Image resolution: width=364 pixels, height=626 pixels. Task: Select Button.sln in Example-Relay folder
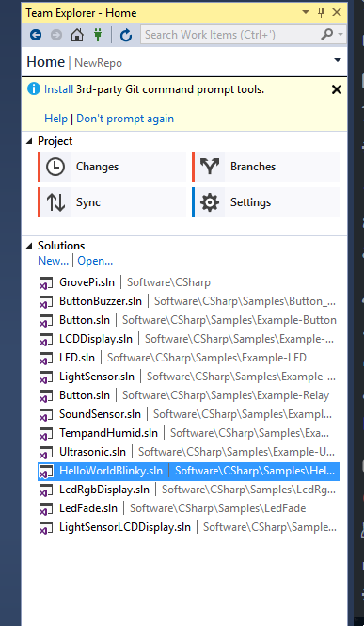click(x=189, y=395)
